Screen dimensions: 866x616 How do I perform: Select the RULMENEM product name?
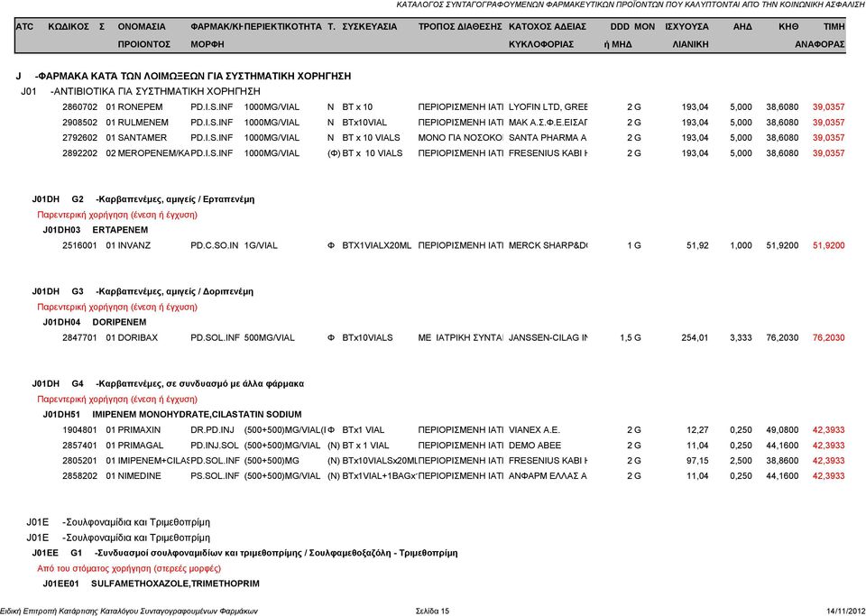pyautogui.click(x=143, y=123)
